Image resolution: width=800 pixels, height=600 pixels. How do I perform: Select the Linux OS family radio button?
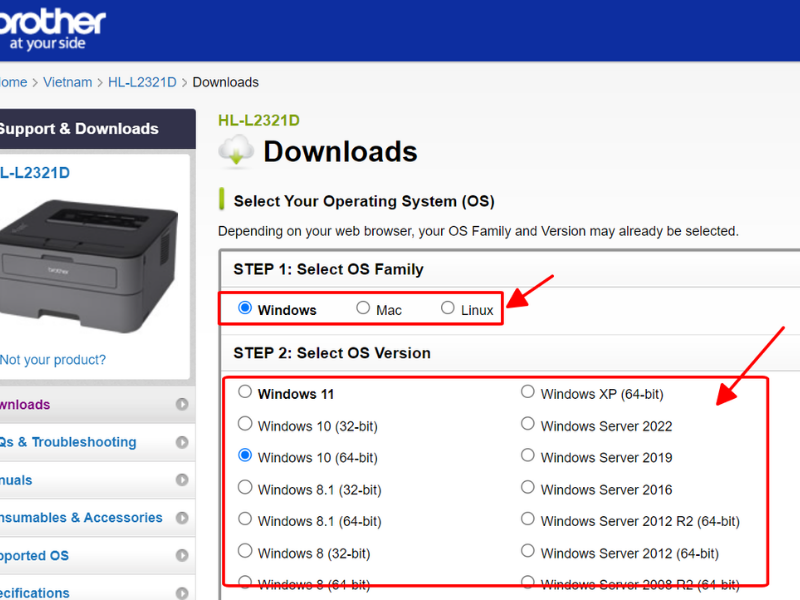[x=448, y=309]
